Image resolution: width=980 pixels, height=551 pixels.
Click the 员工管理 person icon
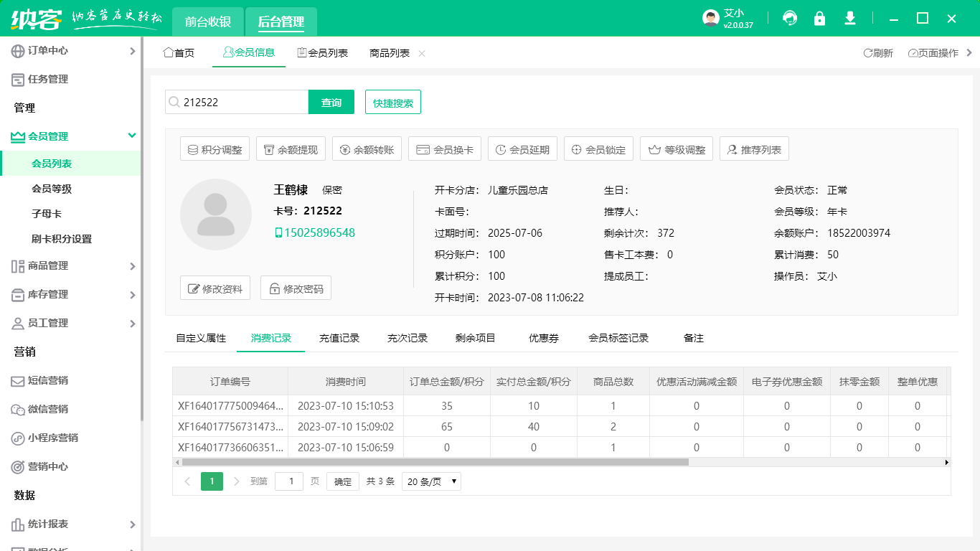[18, 324]
